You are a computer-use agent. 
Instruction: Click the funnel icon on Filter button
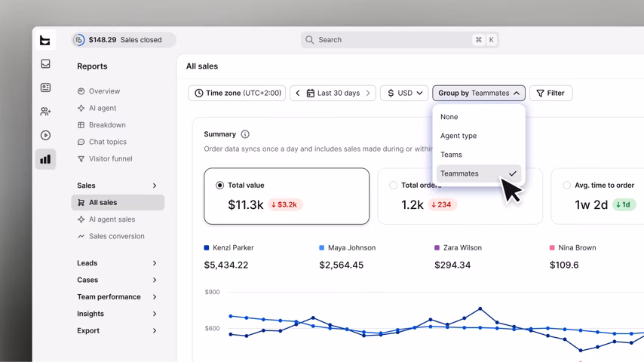pyautogui.click(x=541, y=94)
